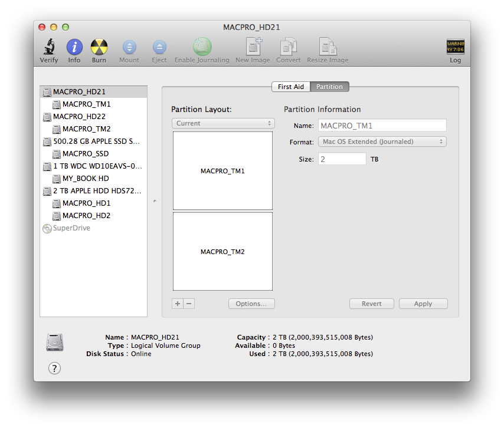Click the Convert toolbar icon
The image size is (504, 428).
tap(288, 50)
